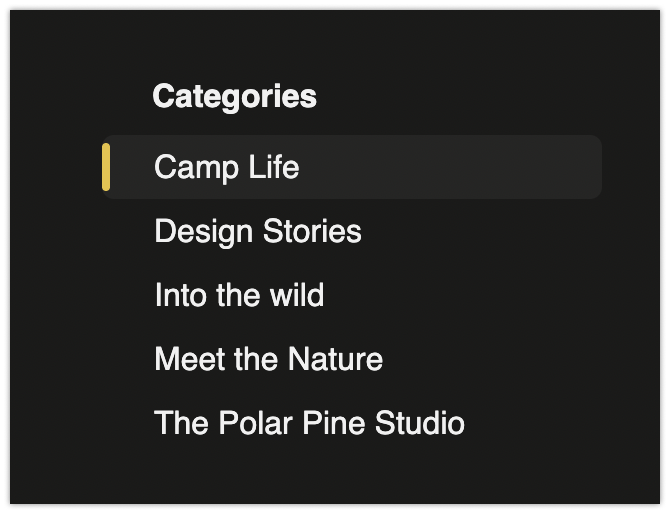
Task: Click the highlighted Camp Life row background
Action: 450,167
